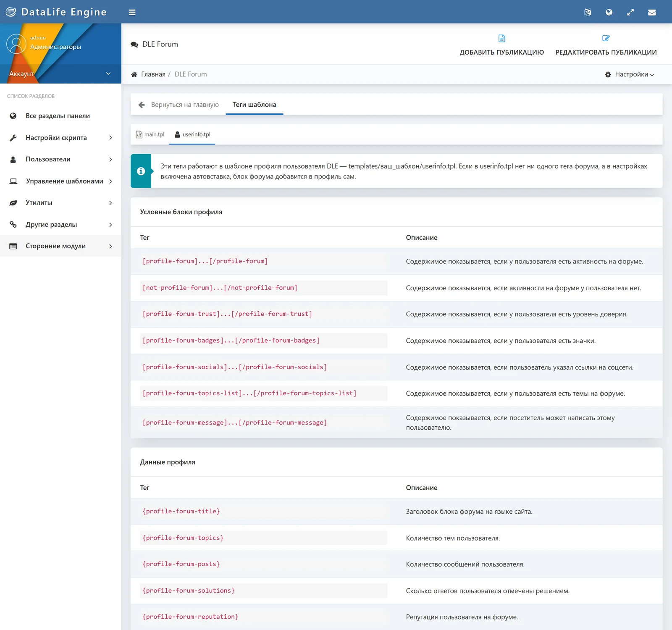Click ДОБАВИТЬ ПУБЛИКАЦИЮ button

tap(501, 45)
